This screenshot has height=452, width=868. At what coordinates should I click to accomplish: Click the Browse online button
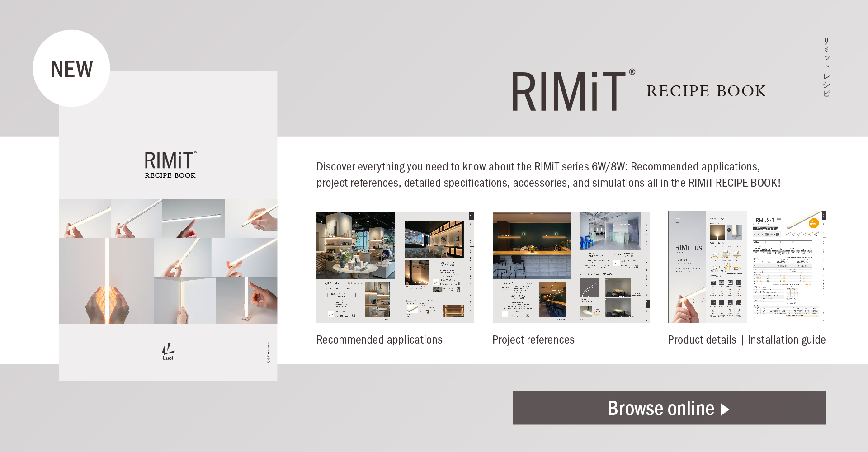click(x=669, y=408)
